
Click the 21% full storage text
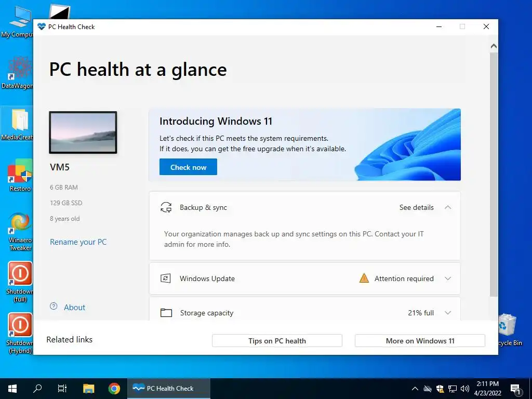(x=421, y=313)
